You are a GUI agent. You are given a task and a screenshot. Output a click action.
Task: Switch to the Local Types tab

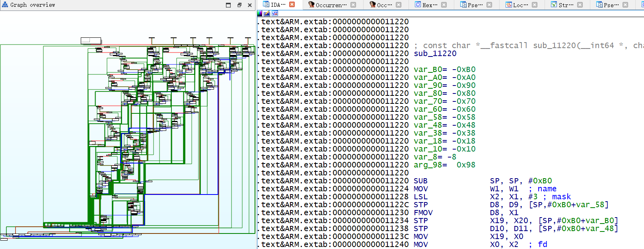pyautogui.click(x=520, y=5)
